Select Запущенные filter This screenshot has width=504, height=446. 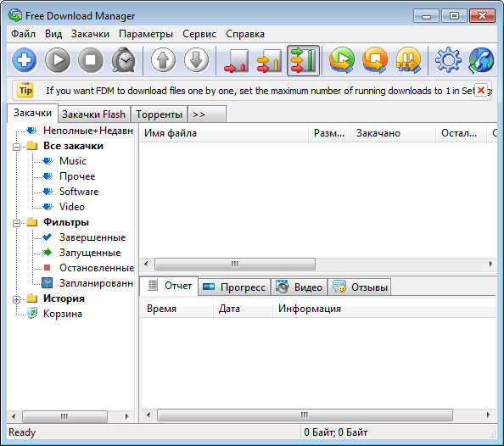(x=90, y=253)
